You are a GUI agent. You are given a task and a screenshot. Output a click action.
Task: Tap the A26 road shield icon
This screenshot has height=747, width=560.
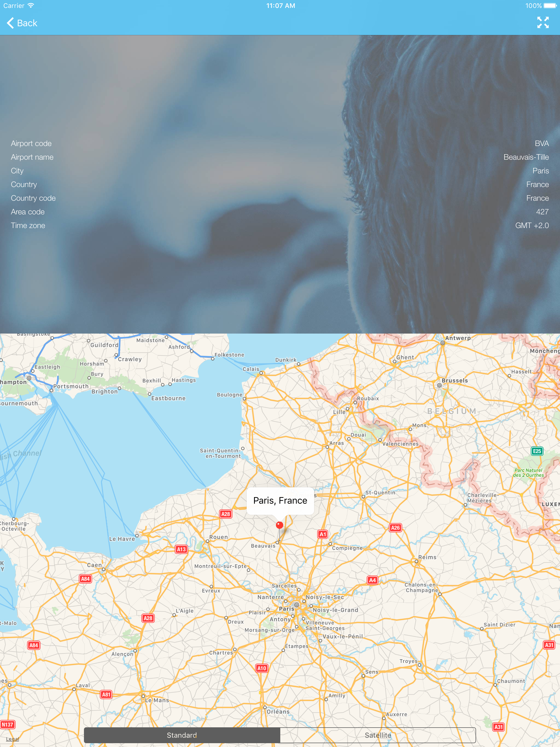395,527
